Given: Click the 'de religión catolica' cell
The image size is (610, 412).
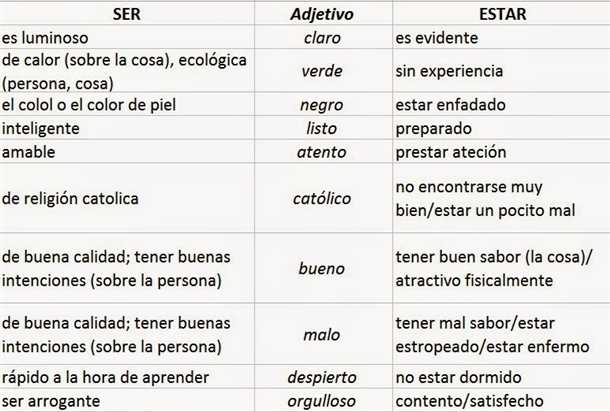Looking at the screenshot, I should [127, 198].
